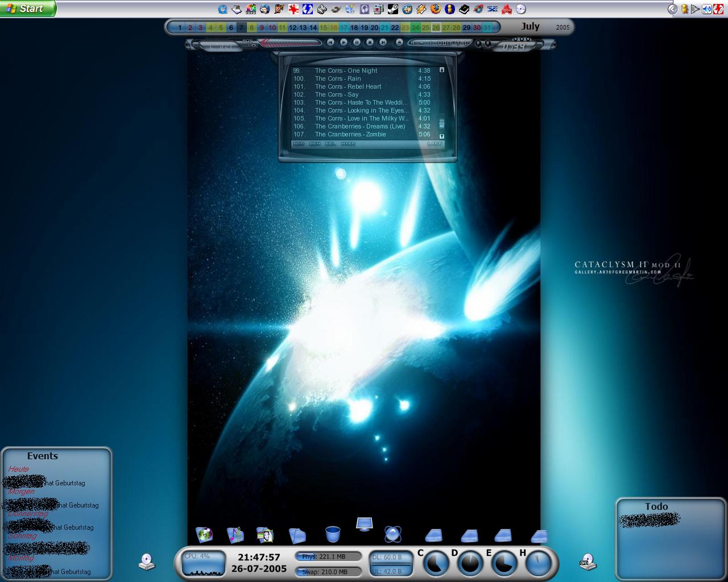Select The Corrs - Say track
This screenshot has width=728, height=582.
pyautogui.click(x=362, y=94)
